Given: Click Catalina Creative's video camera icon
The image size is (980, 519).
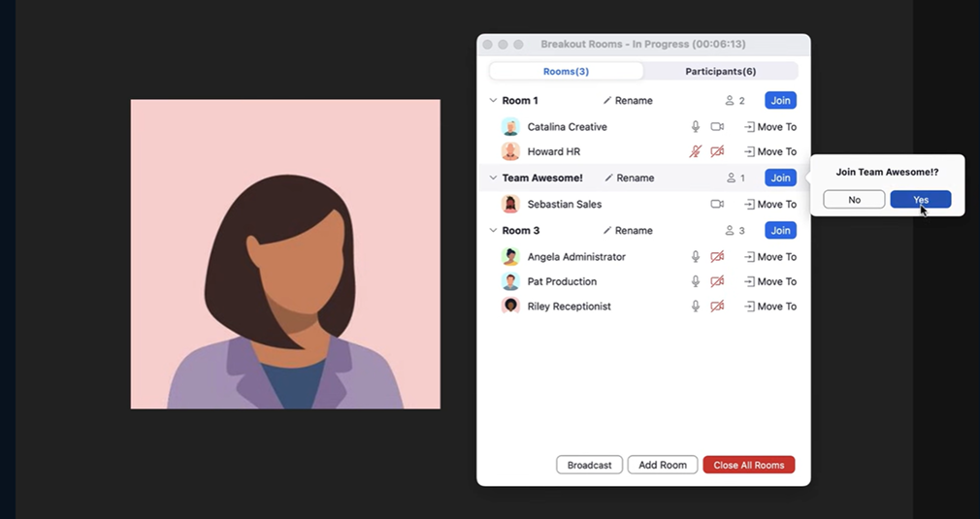Looking at the screenshot, I should [717, 127].
